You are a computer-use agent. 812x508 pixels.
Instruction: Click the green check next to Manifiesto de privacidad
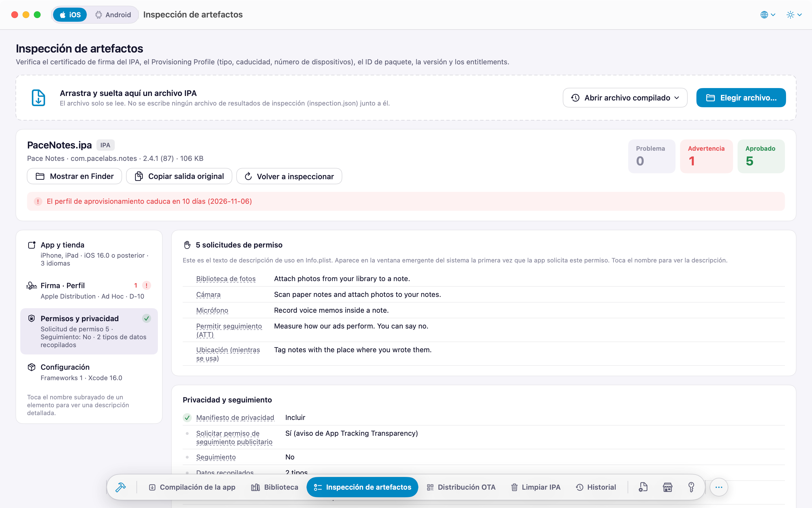coord(187,418)
